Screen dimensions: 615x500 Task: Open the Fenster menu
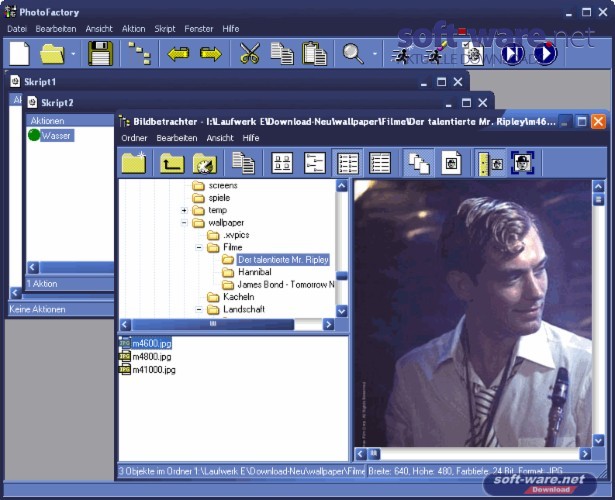(198, 29)
